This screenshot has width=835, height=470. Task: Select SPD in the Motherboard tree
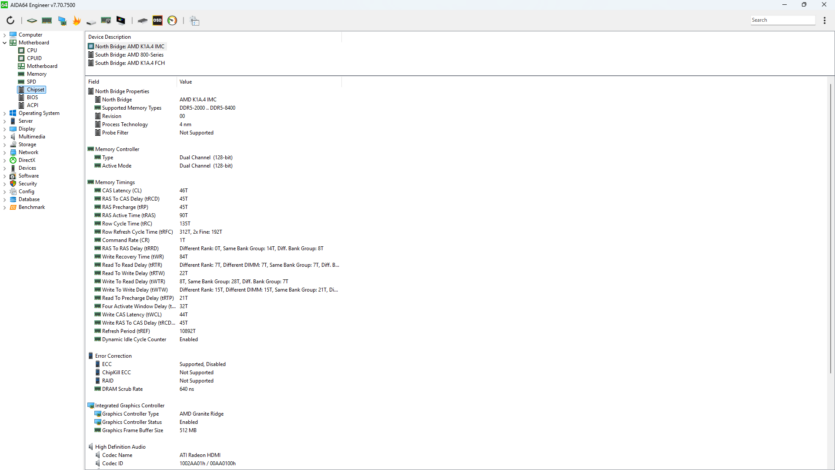click(x=31, y=82)
